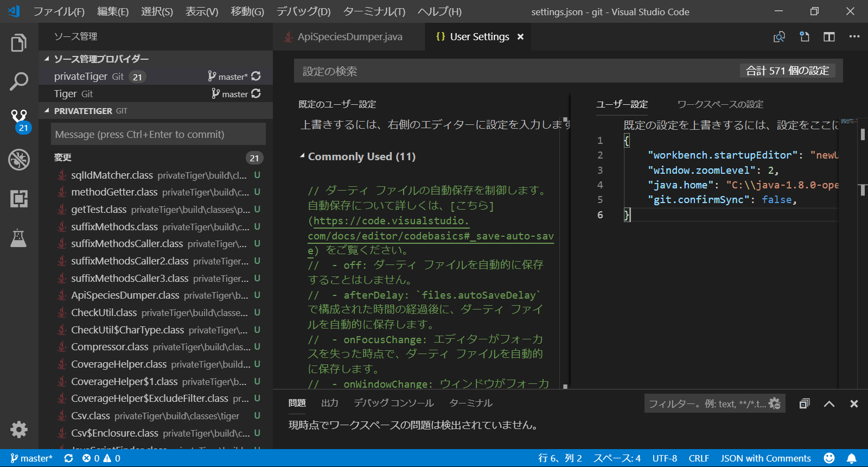Open the Extensions view in activity bar
This screenshot has height=467, width=868.
pos(19,199)
